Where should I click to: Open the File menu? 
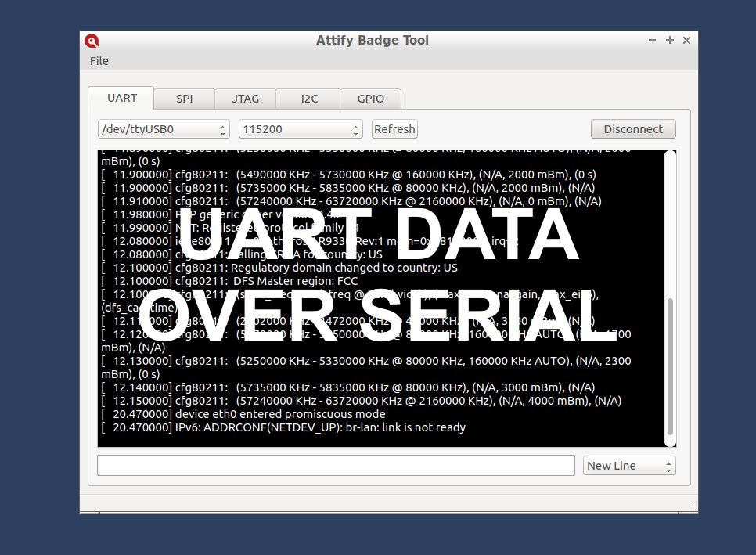pos(99,61)
